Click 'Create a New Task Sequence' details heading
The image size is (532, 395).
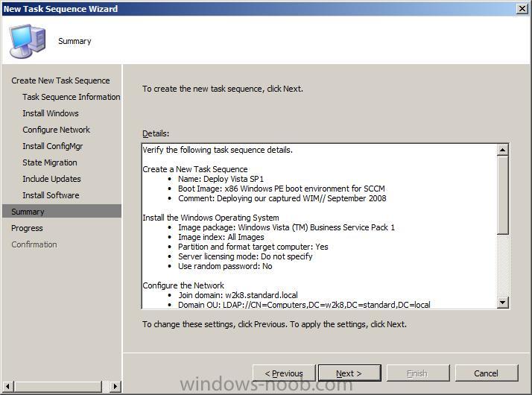[x=195, y=169]
